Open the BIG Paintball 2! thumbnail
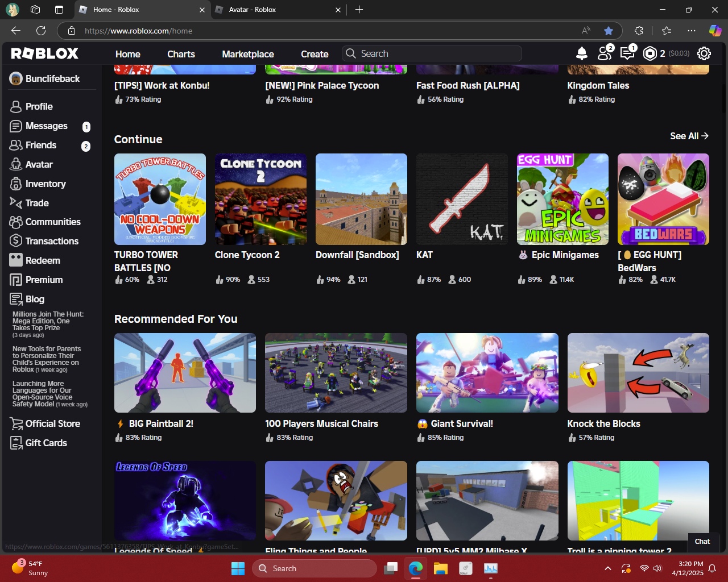 [x=185, y=373]
